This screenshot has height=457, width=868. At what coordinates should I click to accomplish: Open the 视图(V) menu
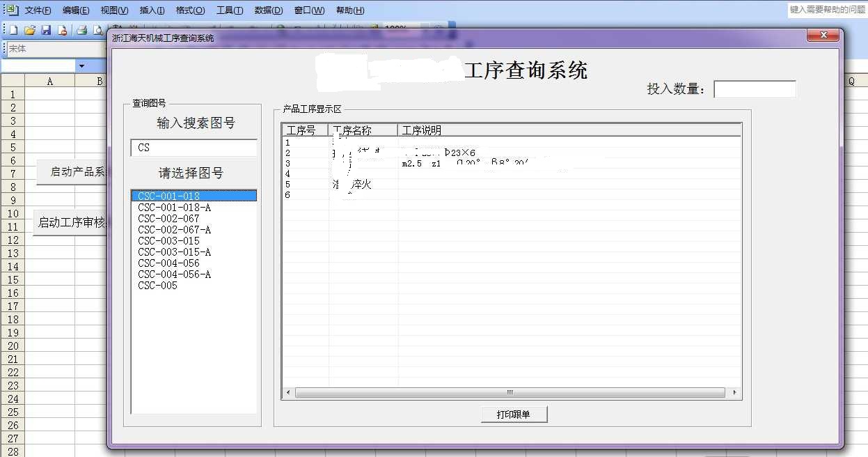pyautogui.click(x=114, y=10)
